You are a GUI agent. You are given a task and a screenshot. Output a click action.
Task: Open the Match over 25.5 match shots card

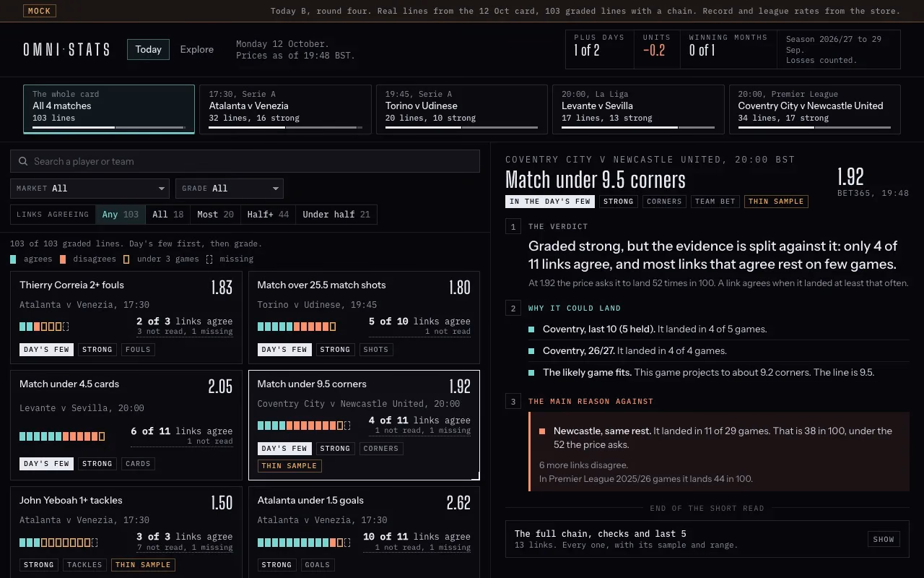pos(364,317)
